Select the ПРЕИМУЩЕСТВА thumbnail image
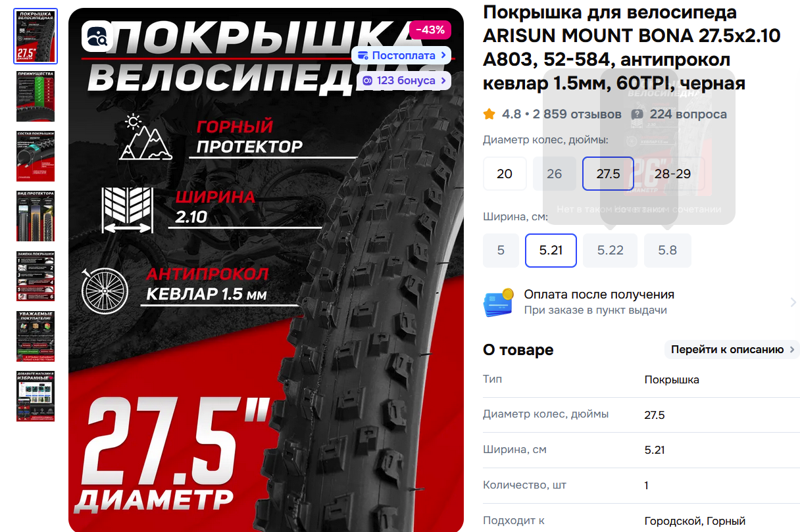 tap(36, 97)
